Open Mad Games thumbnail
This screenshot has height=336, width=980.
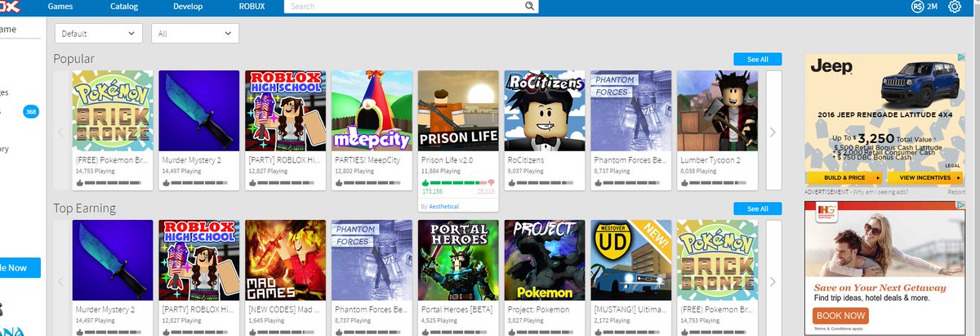pyautogui.click(x=286, y=261)
